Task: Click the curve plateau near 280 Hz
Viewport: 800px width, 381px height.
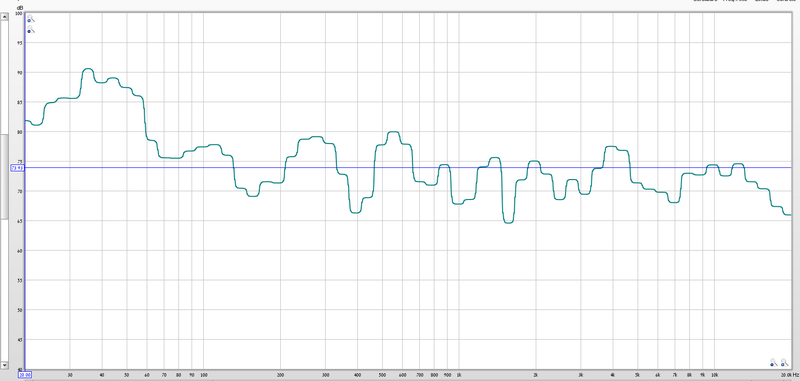Action: coord(316,137)
